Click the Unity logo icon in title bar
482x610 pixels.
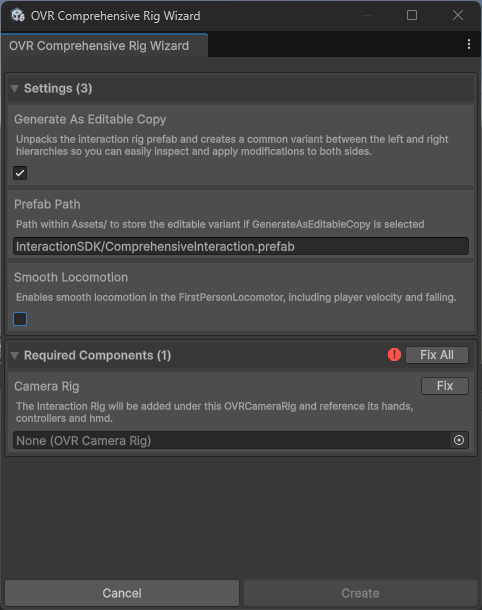[x=18, y=16]
